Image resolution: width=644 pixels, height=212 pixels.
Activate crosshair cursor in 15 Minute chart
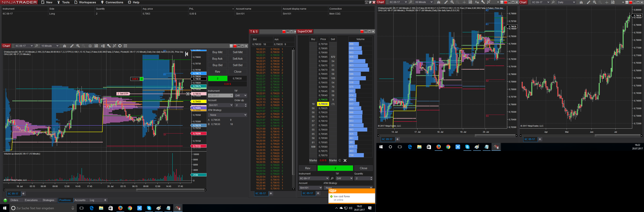click(x=90, y=46)
